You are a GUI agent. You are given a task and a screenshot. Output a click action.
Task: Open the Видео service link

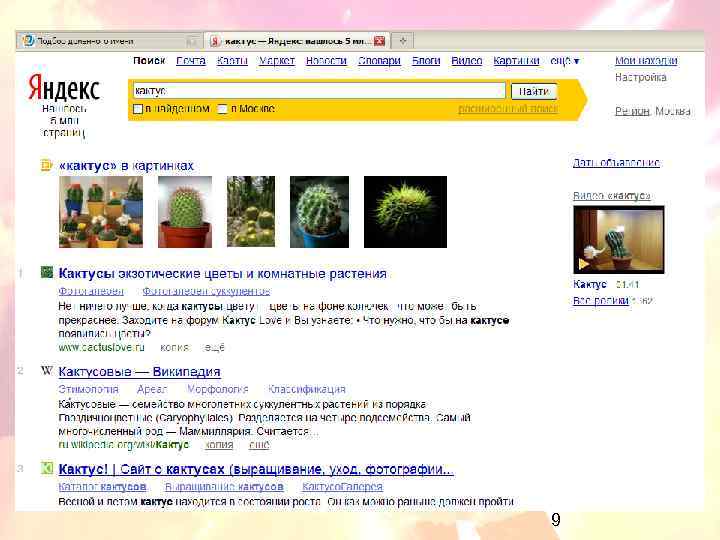click(467, 61)
